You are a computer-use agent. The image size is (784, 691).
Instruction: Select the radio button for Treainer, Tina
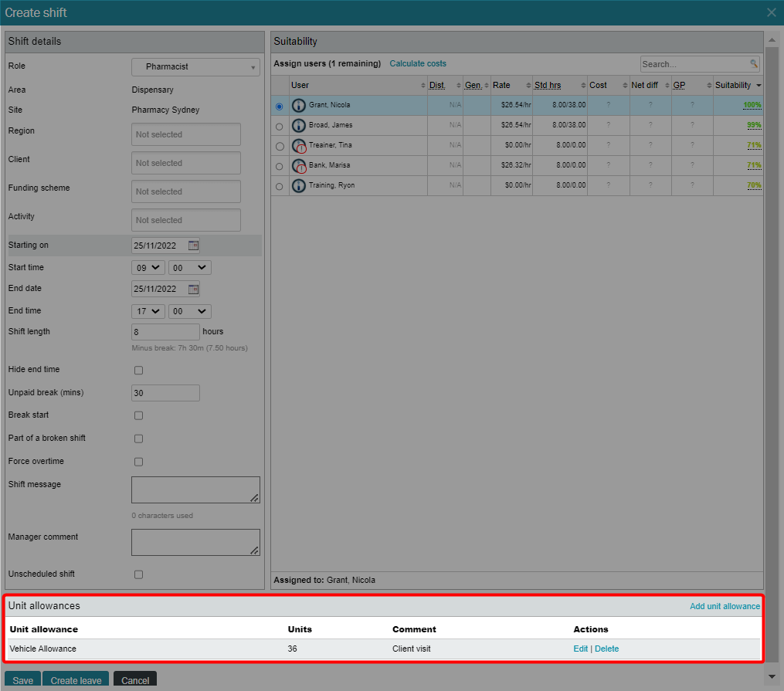pos(279,147)
